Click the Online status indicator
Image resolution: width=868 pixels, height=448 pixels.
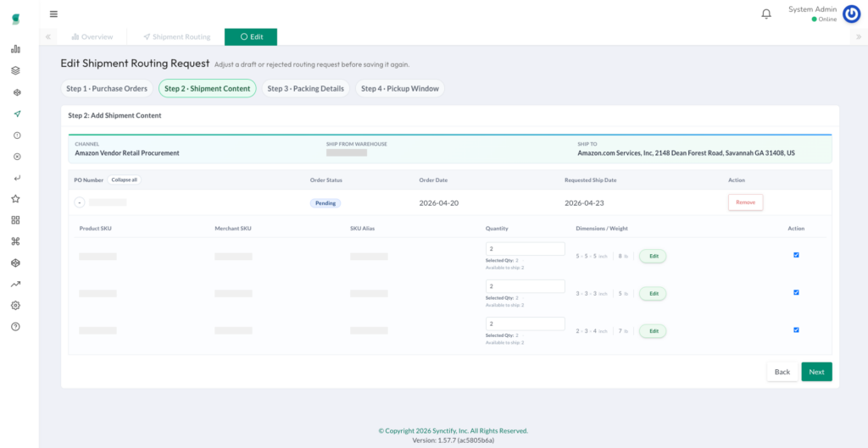[824, 19]
